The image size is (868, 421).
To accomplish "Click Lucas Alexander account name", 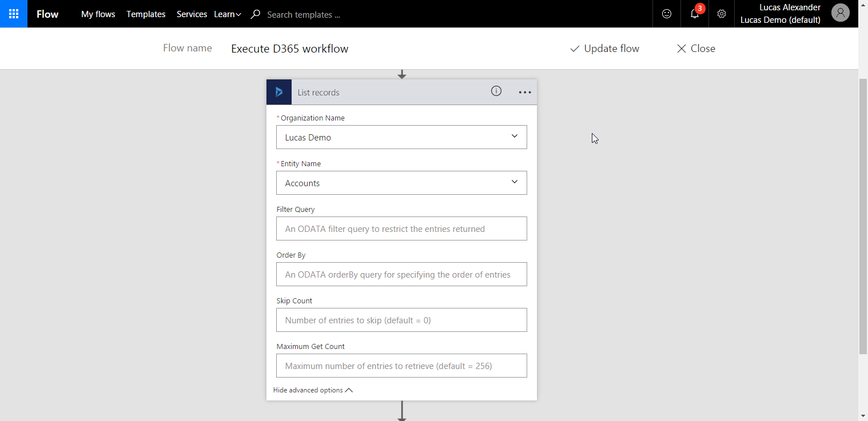I will click(790, 7).
